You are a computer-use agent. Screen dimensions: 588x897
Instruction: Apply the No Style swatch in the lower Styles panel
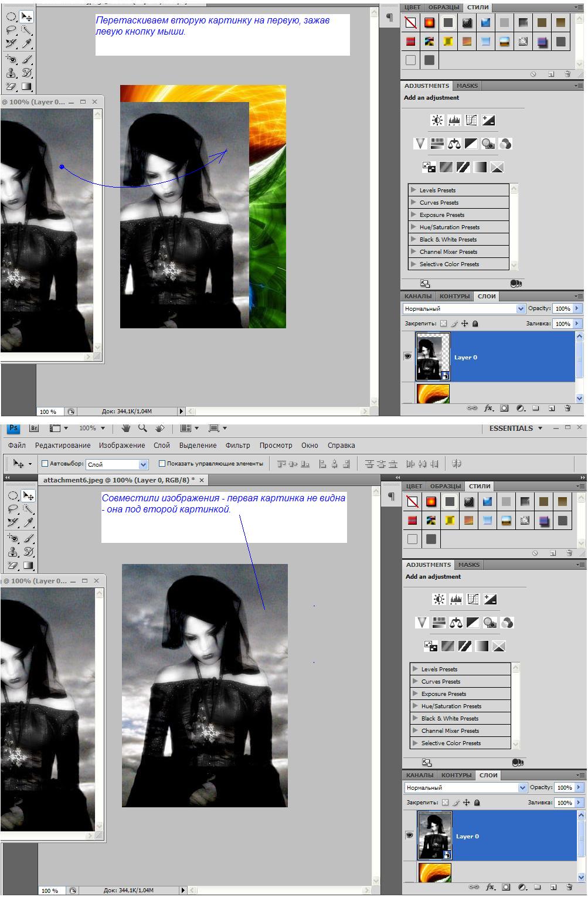[x=413, y=502]
